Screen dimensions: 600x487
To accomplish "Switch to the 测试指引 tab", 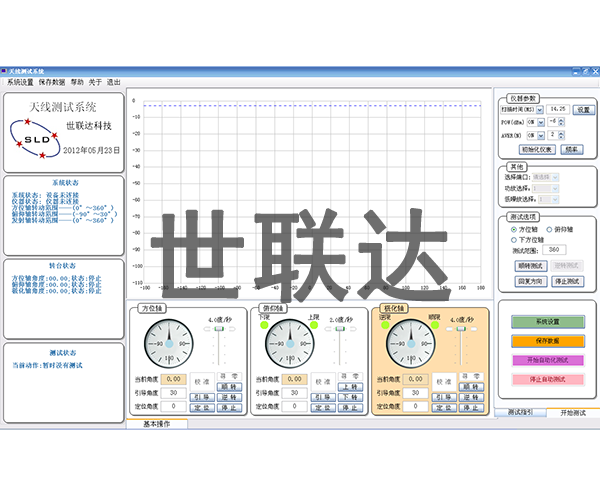I will [x=520, y=412].
